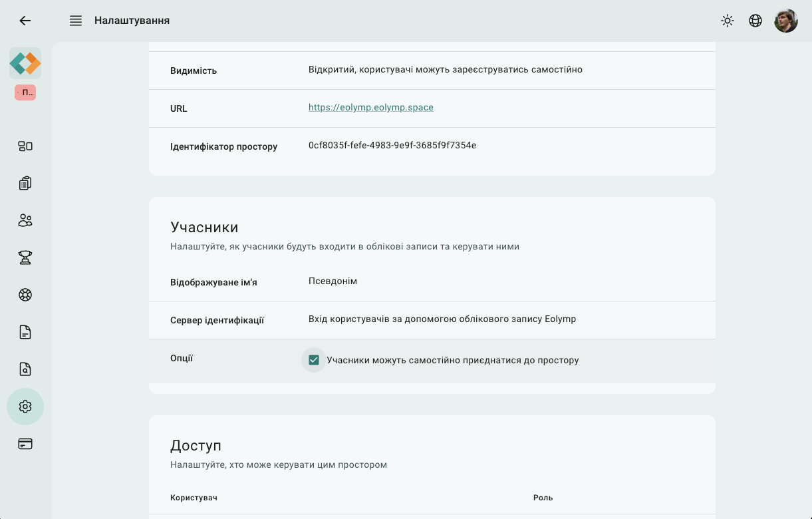Viewport: 812px width, 519px height.
Task: Open the problems clipboard icon in sidebar
Action: point(25,183)
